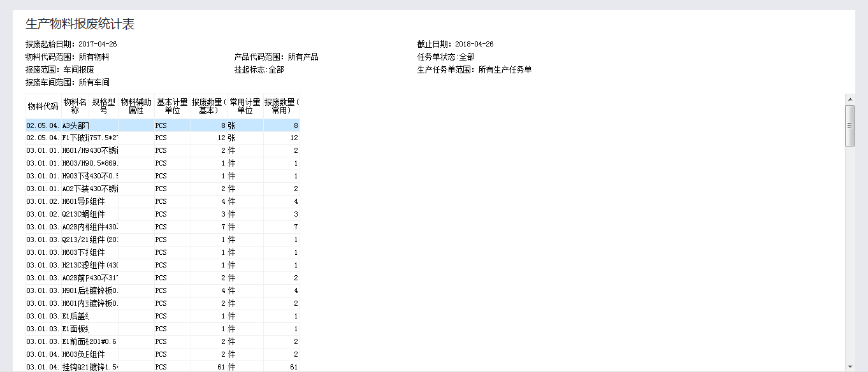
Task: Click the 挂起标志 全部 label
Action: pos(259,69)
